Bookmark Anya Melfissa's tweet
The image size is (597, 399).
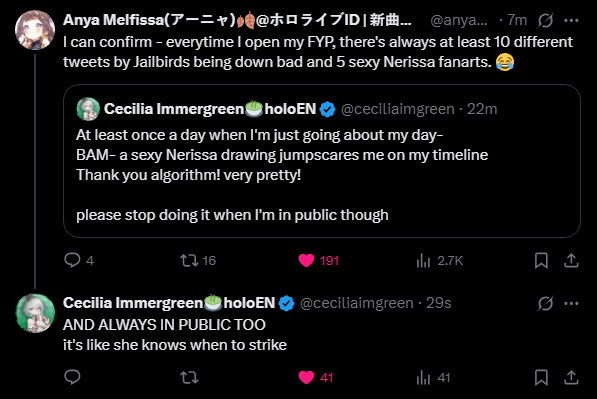[x=541, y=261]
